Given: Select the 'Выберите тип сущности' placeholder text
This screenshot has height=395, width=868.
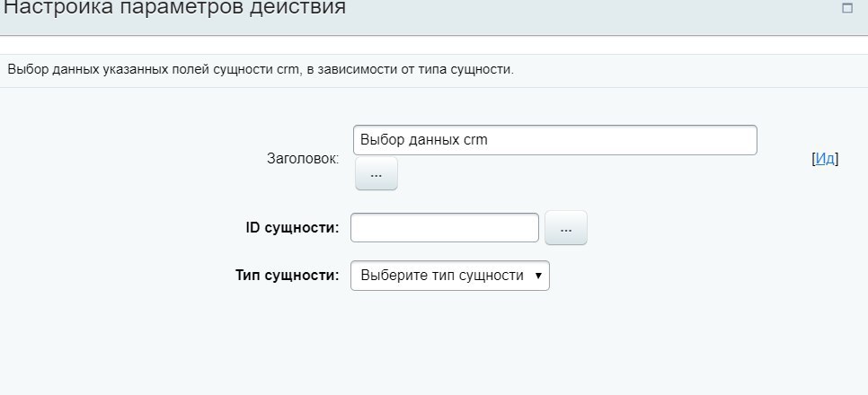Looking at the screenshot, I should pyautogui.click(x=441, y=276).
